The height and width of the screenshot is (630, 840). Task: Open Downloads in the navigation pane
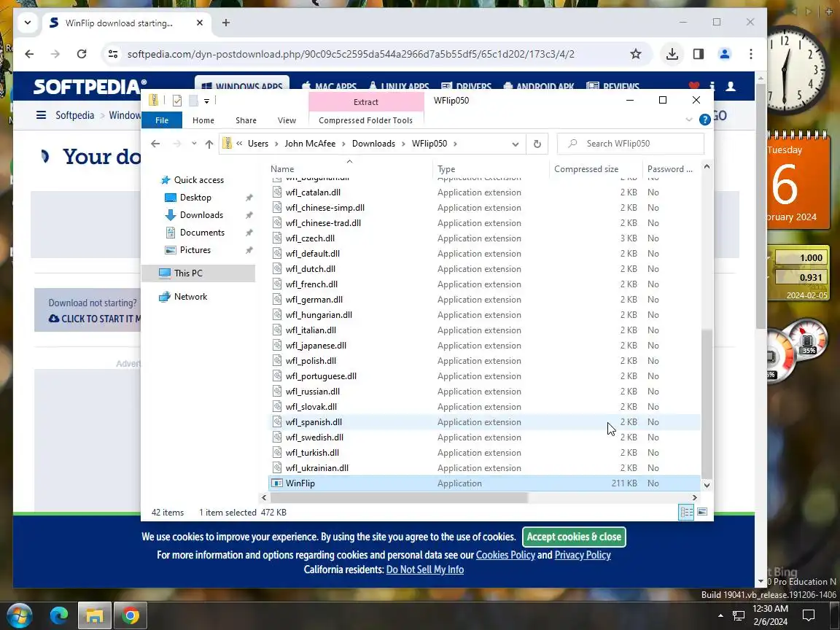coord(201,215)
